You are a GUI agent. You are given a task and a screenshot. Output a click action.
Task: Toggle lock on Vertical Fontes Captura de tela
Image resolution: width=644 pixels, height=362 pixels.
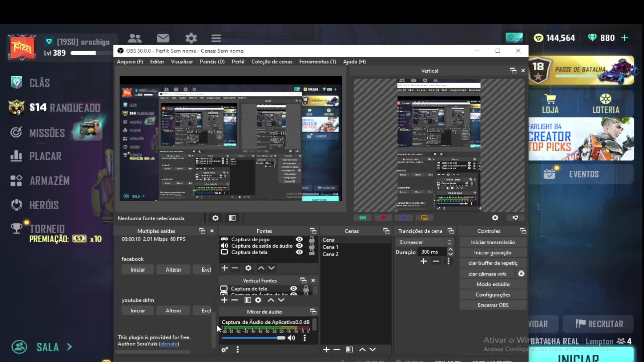coord(306,289)
